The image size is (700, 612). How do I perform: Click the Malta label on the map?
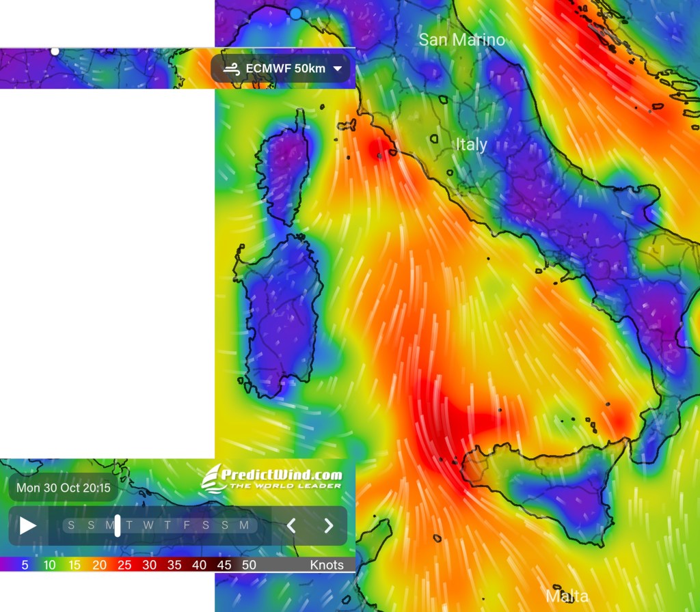point(567,596)
